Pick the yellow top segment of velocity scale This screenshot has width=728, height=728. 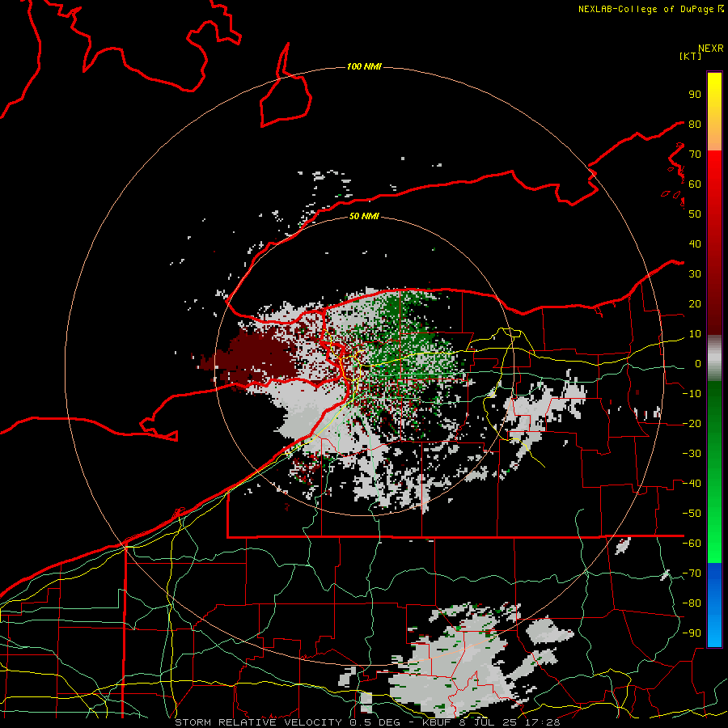coord(714,112)
